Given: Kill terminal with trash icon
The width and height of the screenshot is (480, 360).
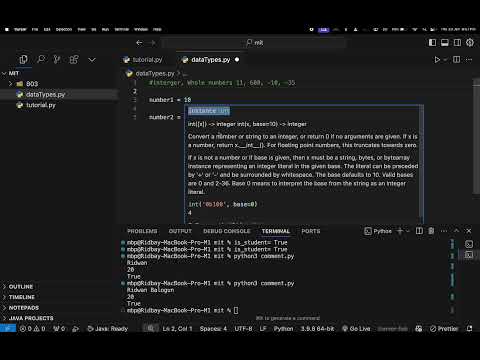Looking at the screenshot, I should tap(431, 231).
